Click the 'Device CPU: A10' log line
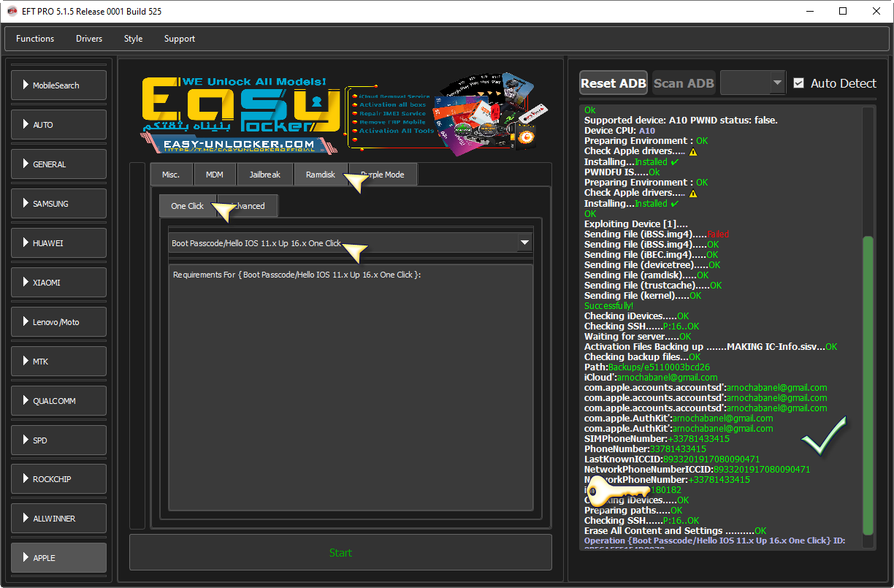The height and width of the screenshot is (588, 894). [x=620, y=131]
